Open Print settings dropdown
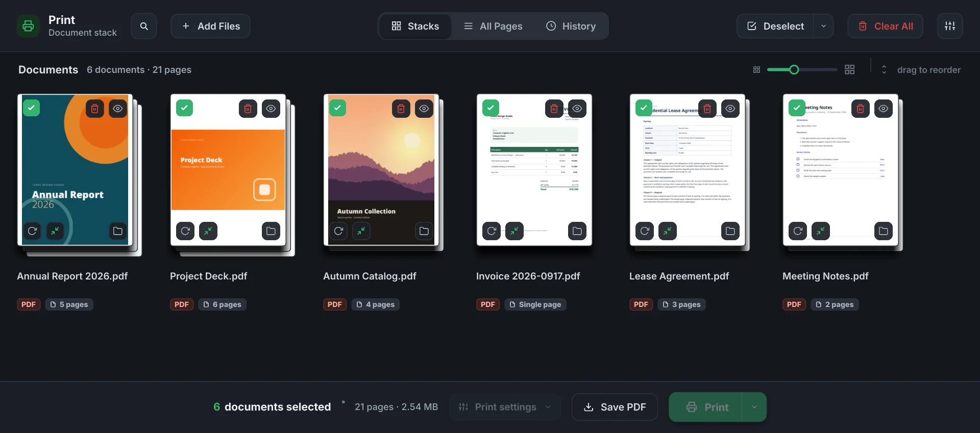The width and height of the screenshot is (980, 433). (505, 407)
